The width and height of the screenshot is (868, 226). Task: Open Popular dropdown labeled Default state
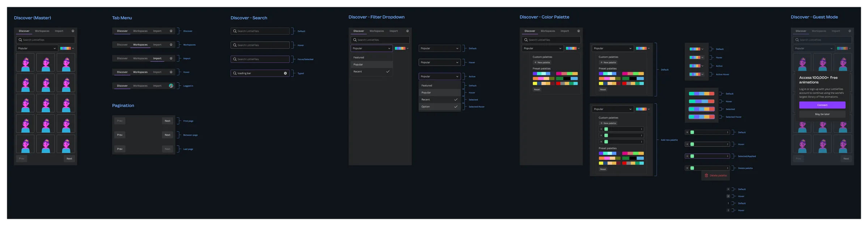click(439, 48)
